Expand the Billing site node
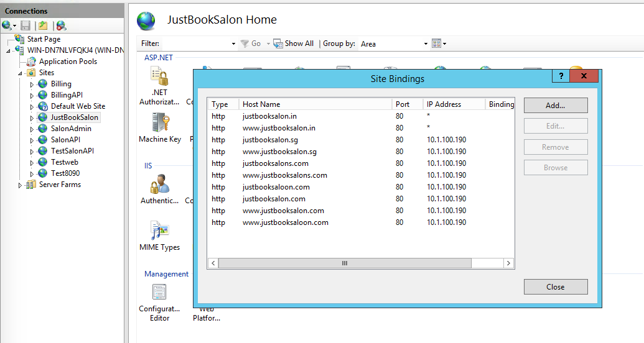Viewport: 644px width, 343px height. coord(32,85)
